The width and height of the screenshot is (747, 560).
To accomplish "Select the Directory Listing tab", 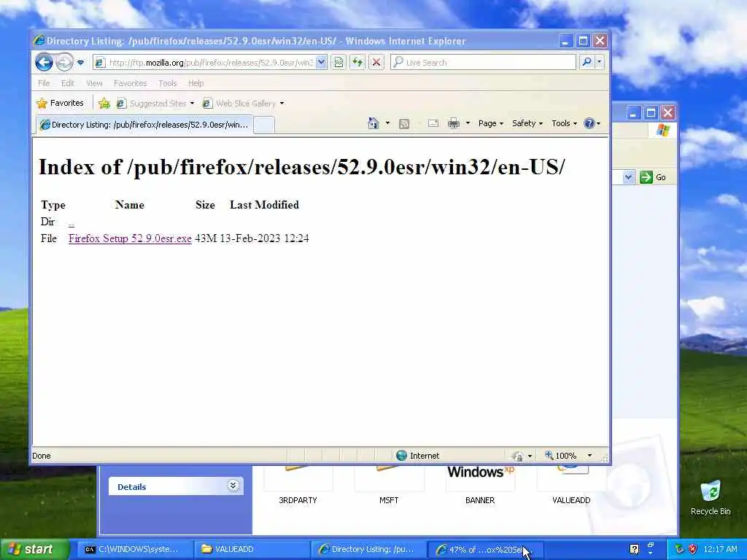I will tap(144, 125).
